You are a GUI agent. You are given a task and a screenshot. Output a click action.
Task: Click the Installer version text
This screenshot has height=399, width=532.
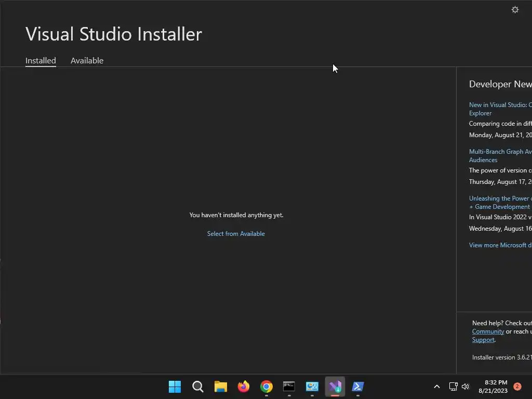pyautogui.click(x=502, y=357)
